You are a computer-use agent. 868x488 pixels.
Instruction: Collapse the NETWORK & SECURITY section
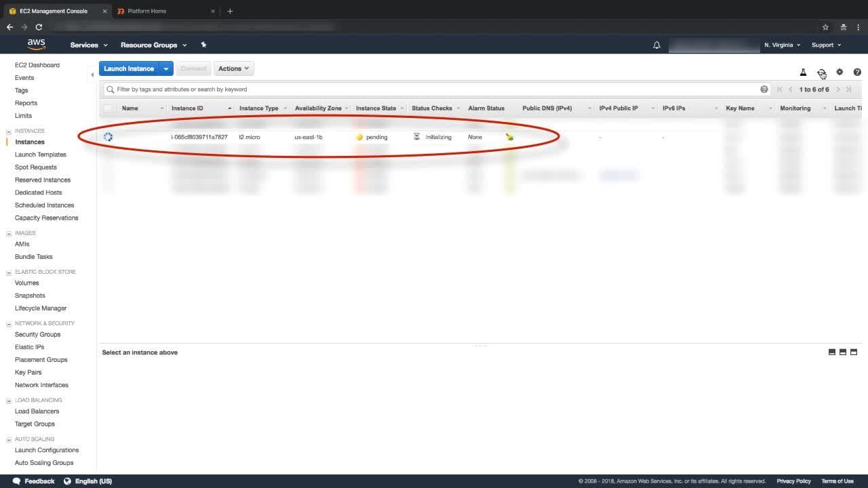(9, 323)
